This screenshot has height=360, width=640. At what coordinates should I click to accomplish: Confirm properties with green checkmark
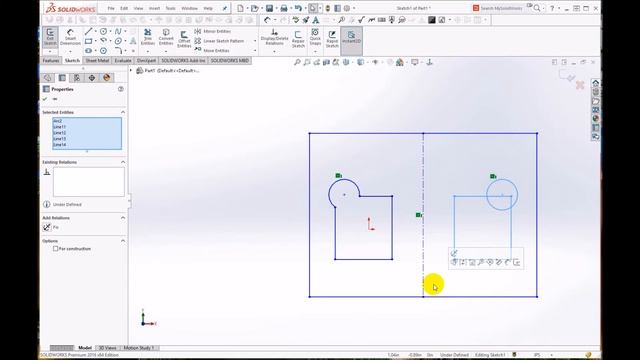click(x=45, y=99)
